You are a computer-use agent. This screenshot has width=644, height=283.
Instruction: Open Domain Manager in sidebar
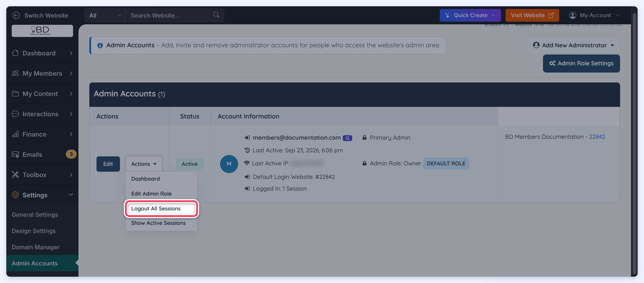coord(35,247)
